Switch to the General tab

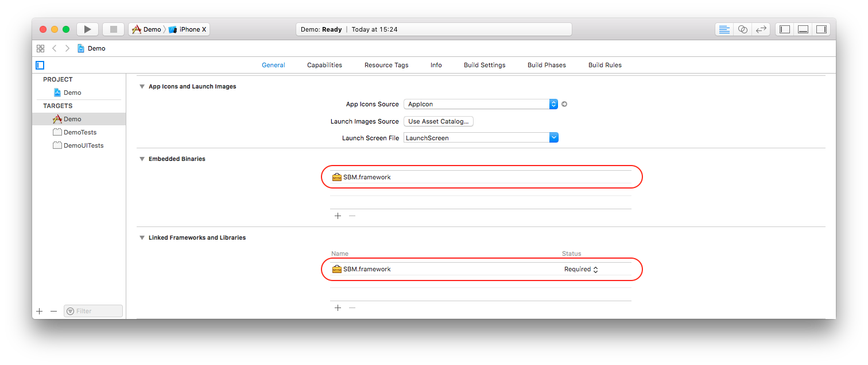pos(273,65)
